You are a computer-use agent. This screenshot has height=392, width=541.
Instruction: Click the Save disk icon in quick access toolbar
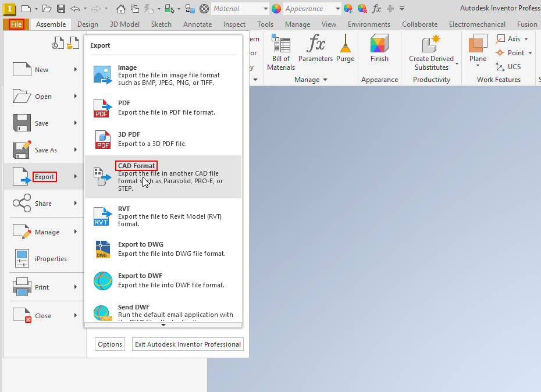tap(60, 9)
